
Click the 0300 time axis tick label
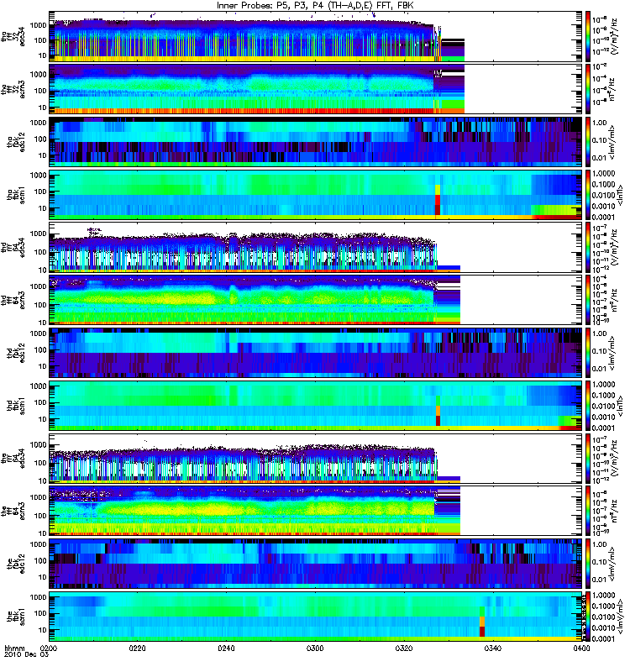(x=315, y=648)
